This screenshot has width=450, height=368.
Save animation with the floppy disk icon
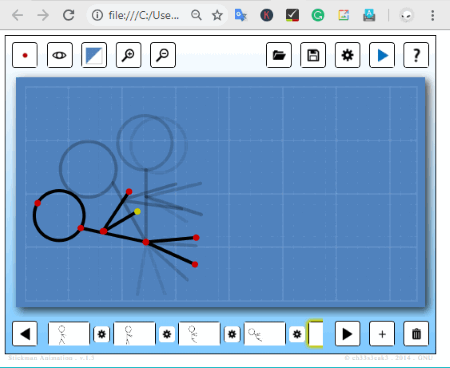313,55
